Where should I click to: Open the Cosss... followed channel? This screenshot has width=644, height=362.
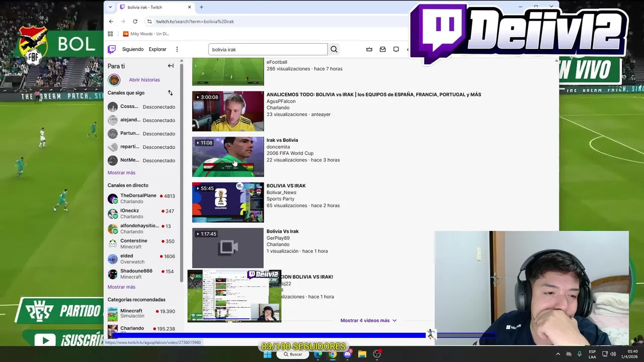tap(141, 107)
